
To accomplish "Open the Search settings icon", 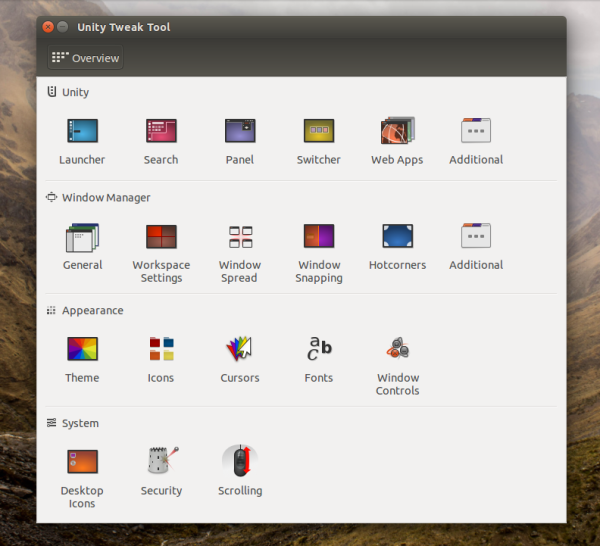I will tap(161, 131).
